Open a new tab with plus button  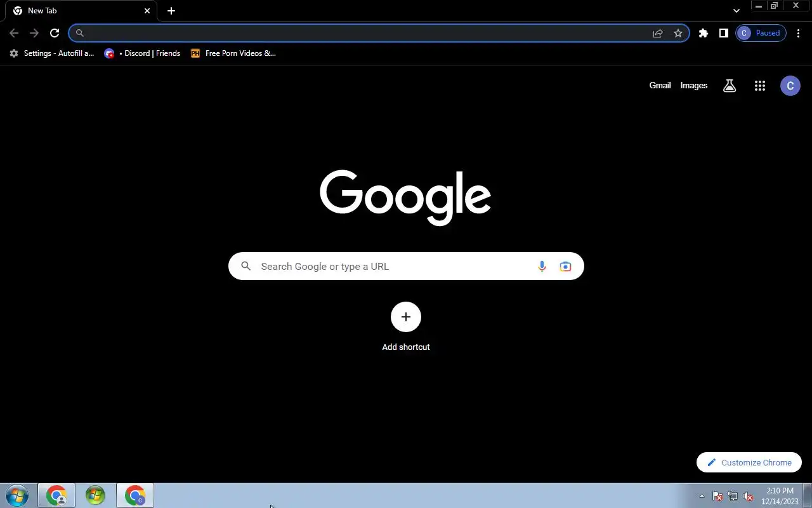(171, 11)
